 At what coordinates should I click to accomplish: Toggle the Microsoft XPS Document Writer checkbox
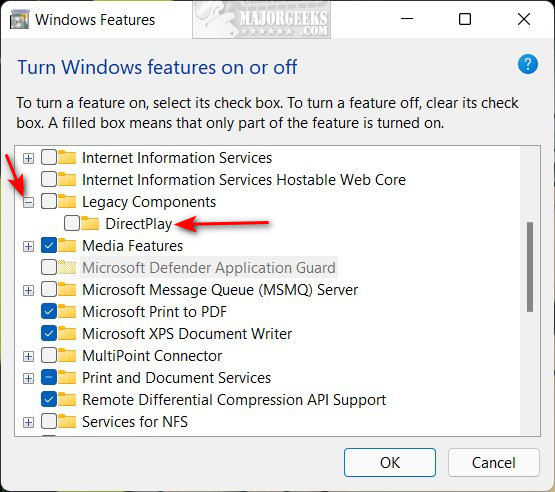(x=49, y=333)
